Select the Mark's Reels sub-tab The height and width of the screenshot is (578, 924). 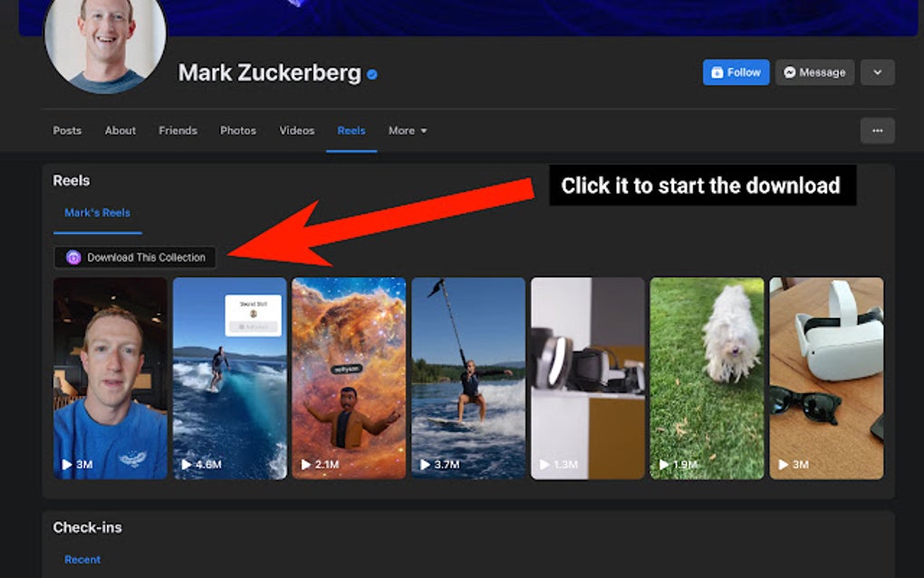coord(97,213)
